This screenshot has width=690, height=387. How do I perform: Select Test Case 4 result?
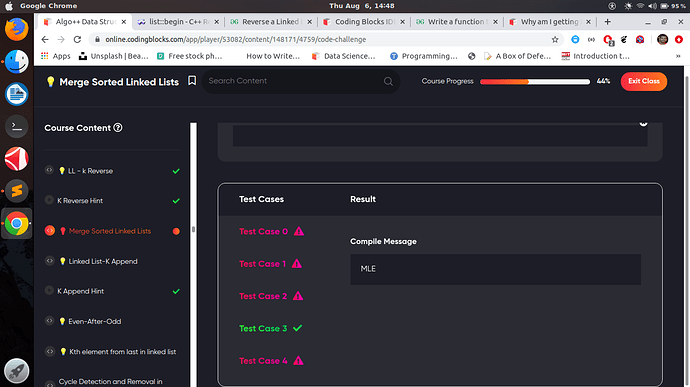point(263,361)
